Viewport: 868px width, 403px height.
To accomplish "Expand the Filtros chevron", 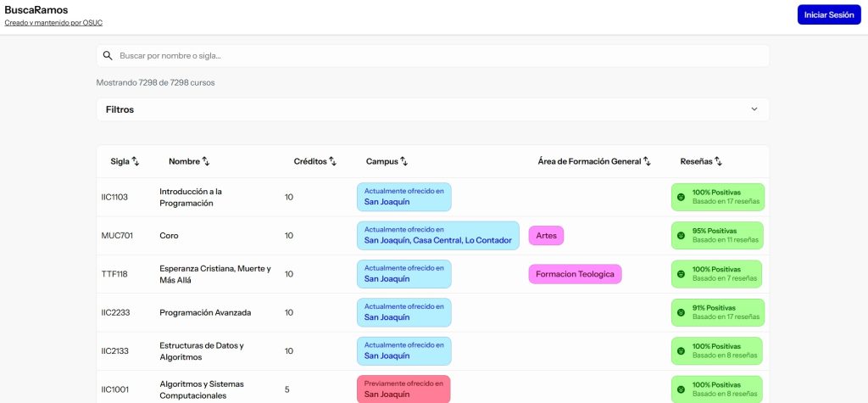I will click(754, 109).
